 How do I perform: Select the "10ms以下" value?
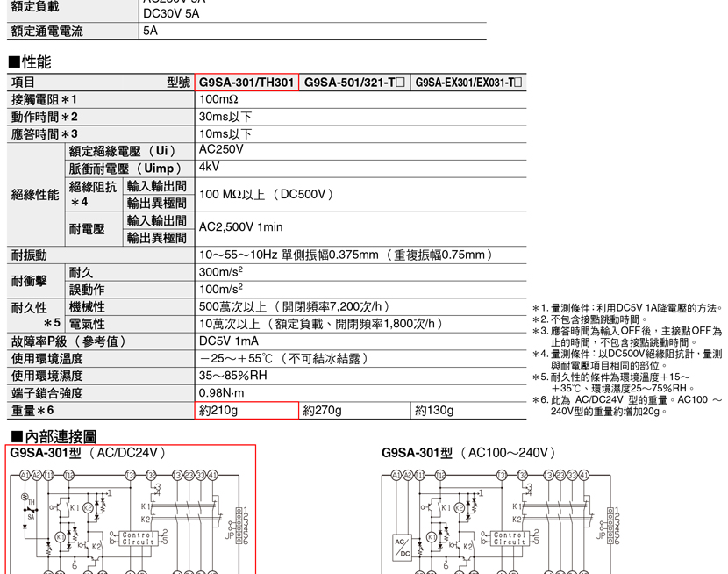point(225,134)
